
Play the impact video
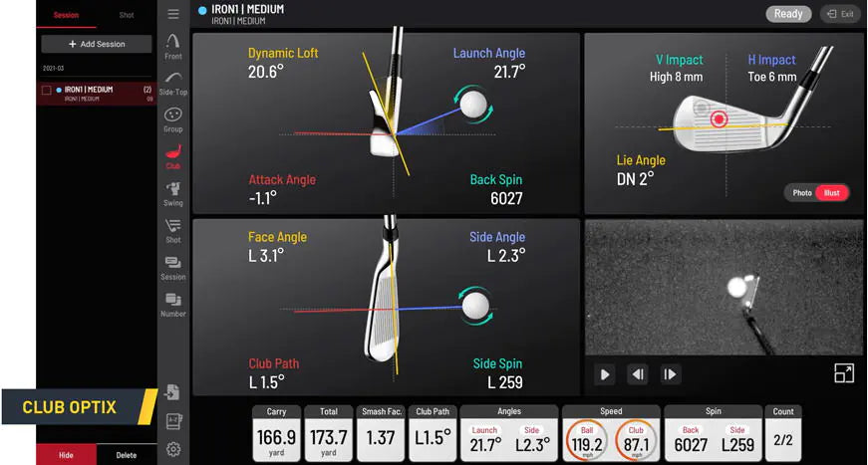tap(604, 374)
